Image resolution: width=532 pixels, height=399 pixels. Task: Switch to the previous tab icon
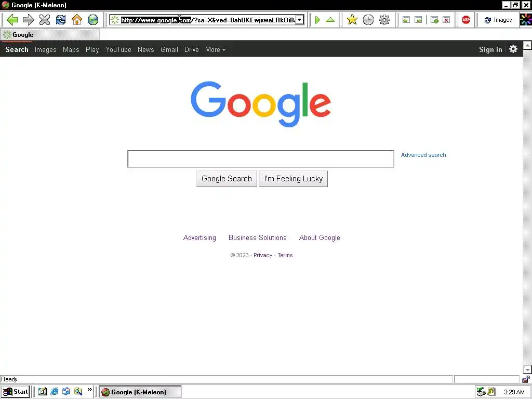(x=406, y=20)
